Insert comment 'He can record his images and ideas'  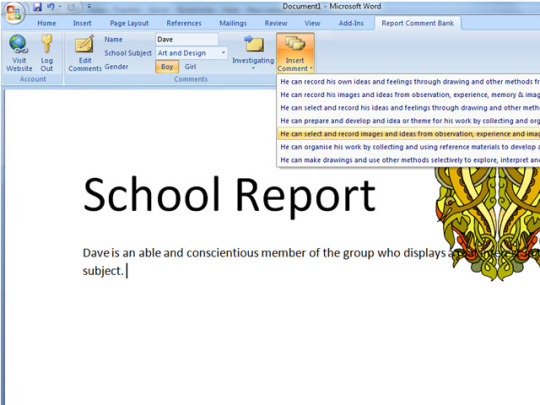point(408,95)
